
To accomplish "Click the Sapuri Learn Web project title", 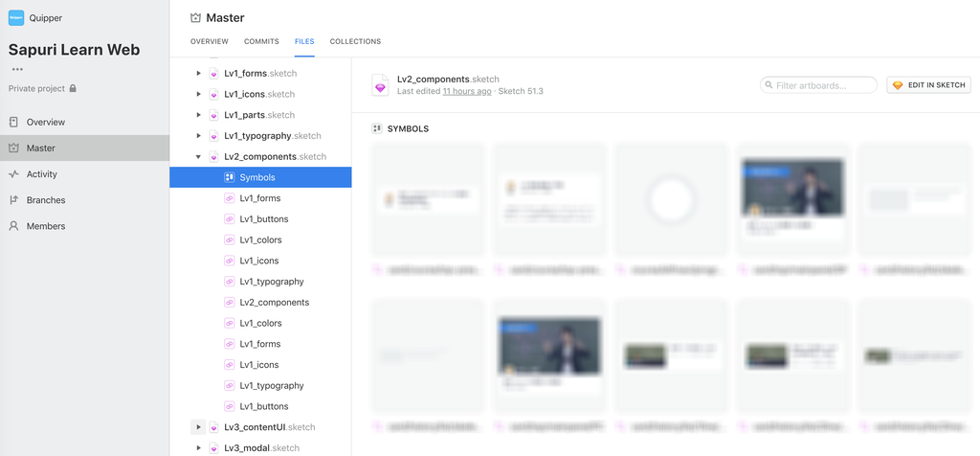I will pos(75,50).
